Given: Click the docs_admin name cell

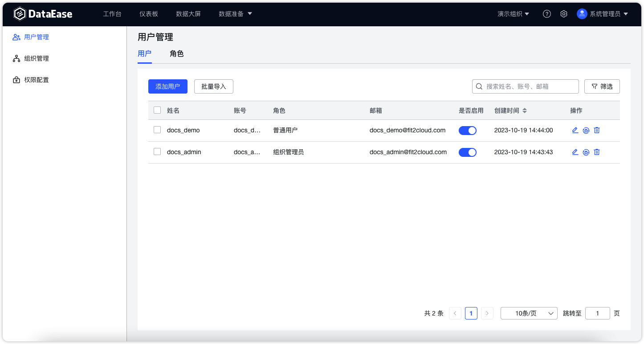Looking at the screenshot, I should click(x=184, y=152).
